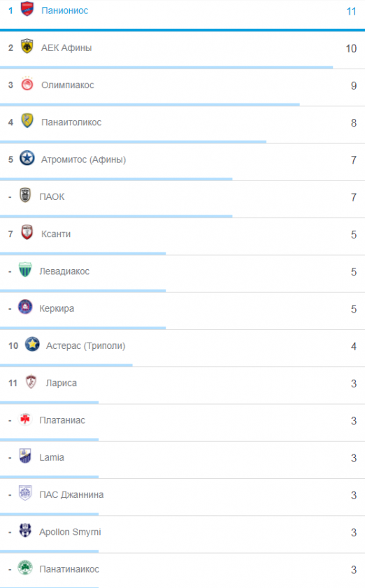Click the Платаниас red clover logo

click(25, 419)
